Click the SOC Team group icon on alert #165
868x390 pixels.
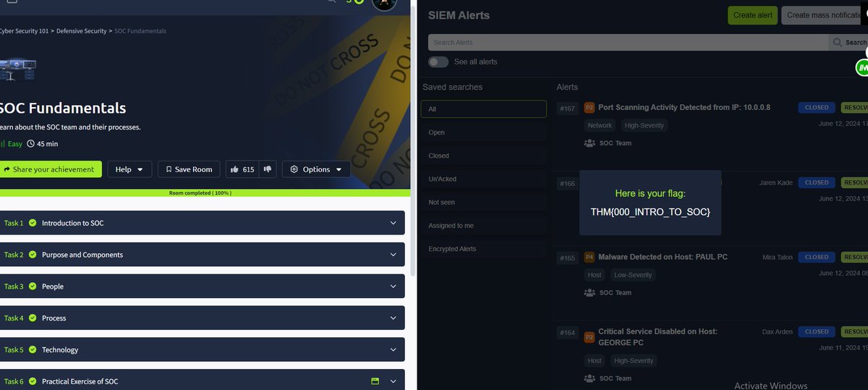pos(589,293)
